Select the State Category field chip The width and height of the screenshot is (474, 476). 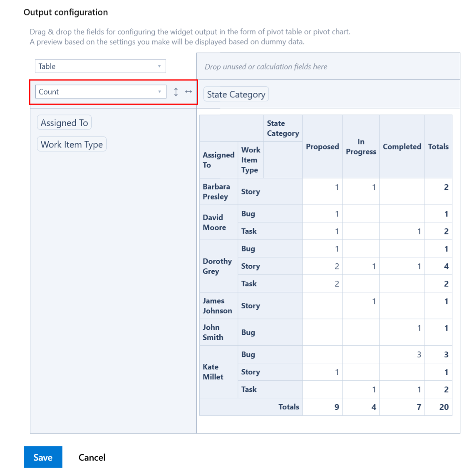click(236, 94)
